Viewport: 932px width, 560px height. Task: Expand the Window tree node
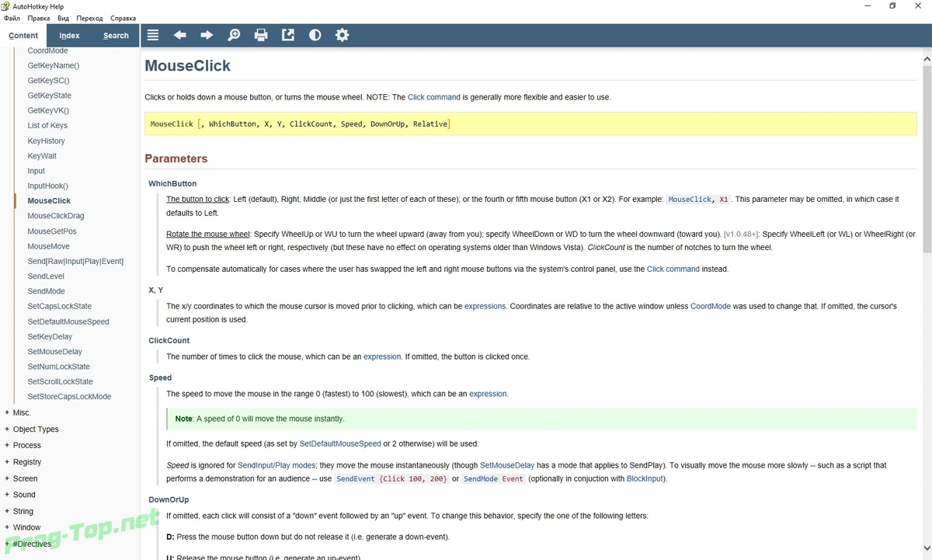7,527
